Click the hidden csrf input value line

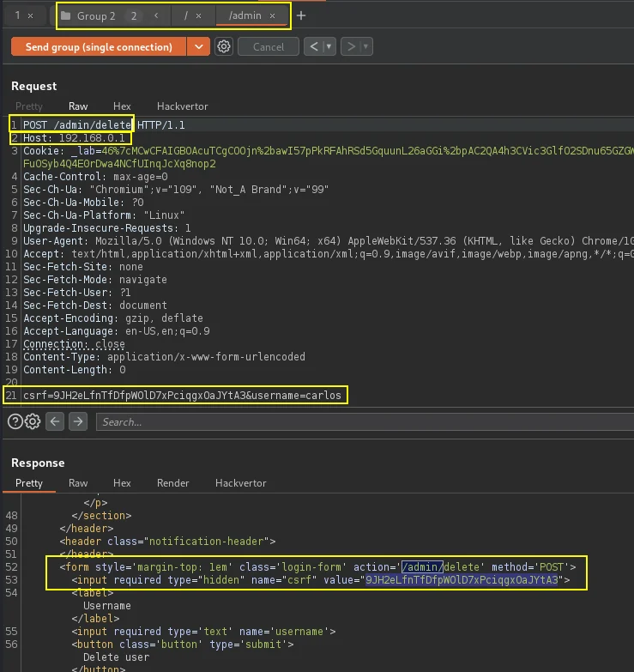321,580
